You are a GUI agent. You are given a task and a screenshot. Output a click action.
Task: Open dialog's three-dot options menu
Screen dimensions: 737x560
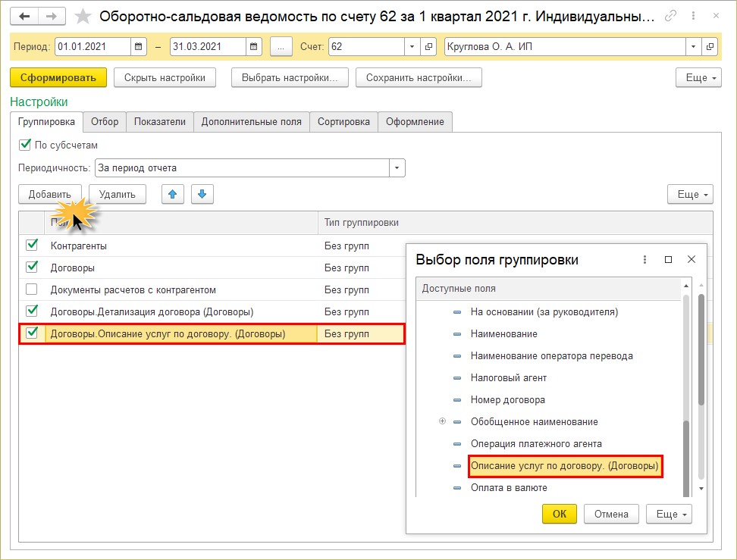(x=644, y=259)
